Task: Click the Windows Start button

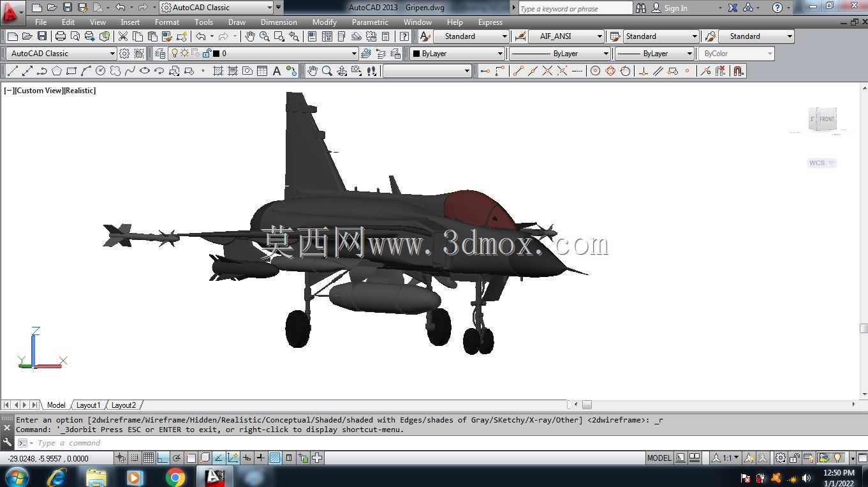Action: coord(16,477)
